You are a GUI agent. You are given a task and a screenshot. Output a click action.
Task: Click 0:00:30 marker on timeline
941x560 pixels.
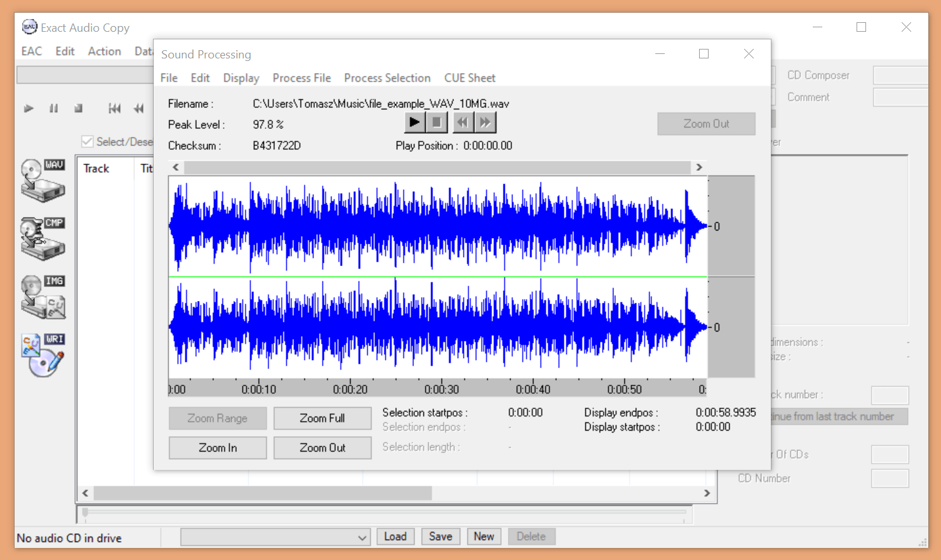[441, 389]
